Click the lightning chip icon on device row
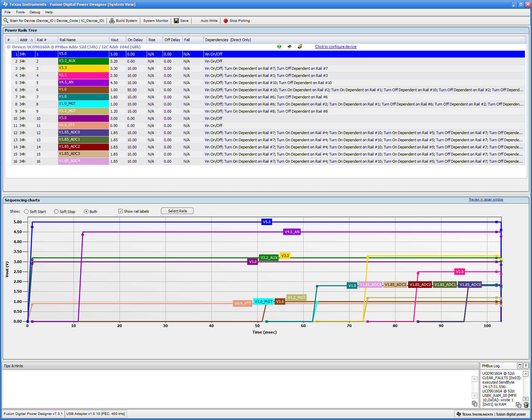Viewport: 532px width, 420px height. tap(300, 47)
